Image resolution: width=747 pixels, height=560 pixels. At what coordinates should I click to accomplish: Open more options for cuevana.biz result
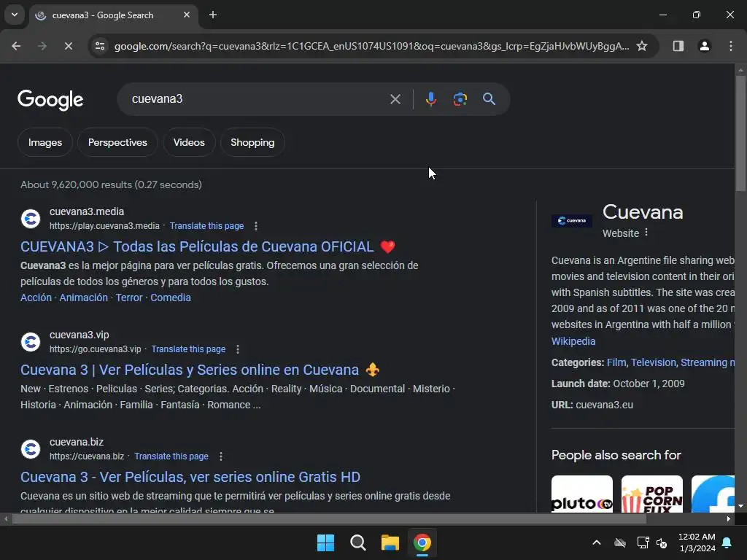220,456
